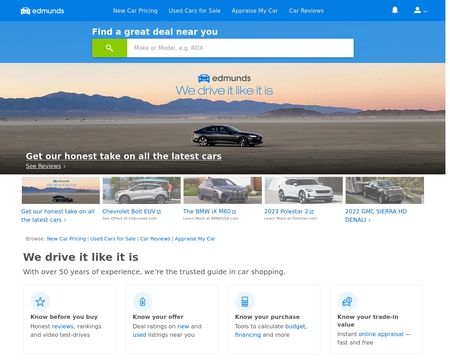Viewport: 450px width, 360px height.
Task: Open The BMW iX M60 link
Action: (210, 211)
